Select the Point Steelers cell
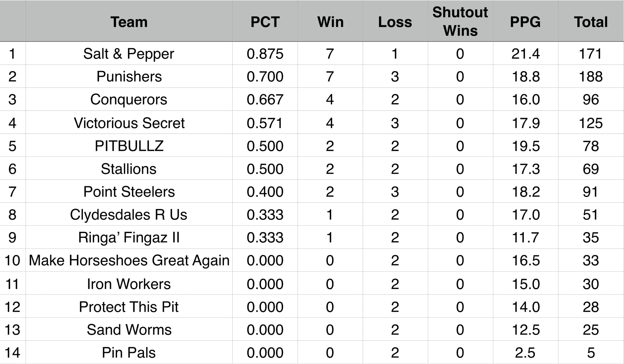This screenshot has width=624, height=364. 129,192
